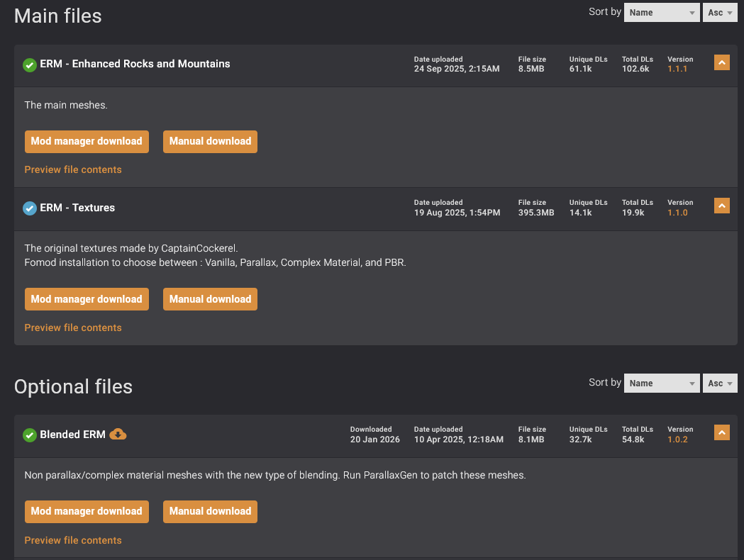Preview file contents of Enhanced Rocks and Mountains
Viewport: 744px width, 560px height.
tap(73, 169)
